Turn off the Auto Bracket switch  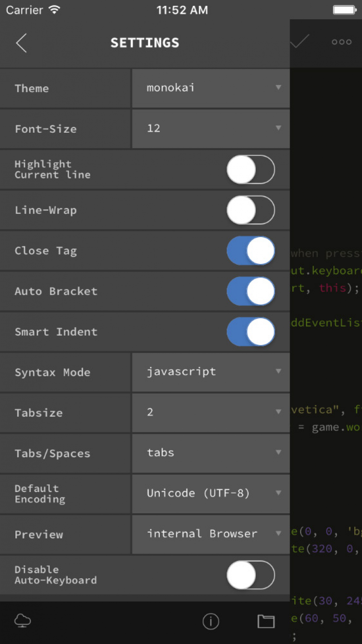point(251,291)
